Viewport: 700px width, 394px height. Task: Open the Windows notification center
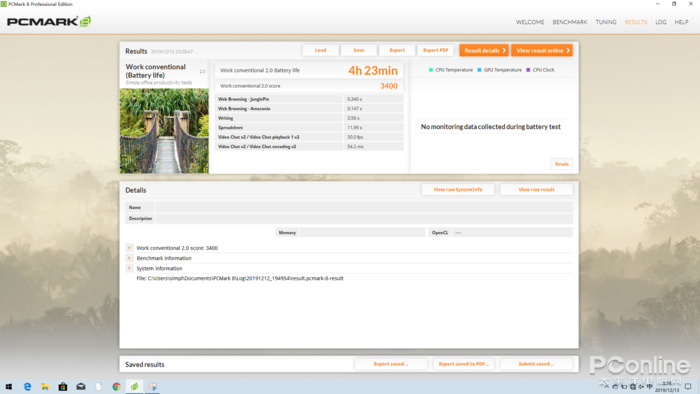click(x=688, y=386)
